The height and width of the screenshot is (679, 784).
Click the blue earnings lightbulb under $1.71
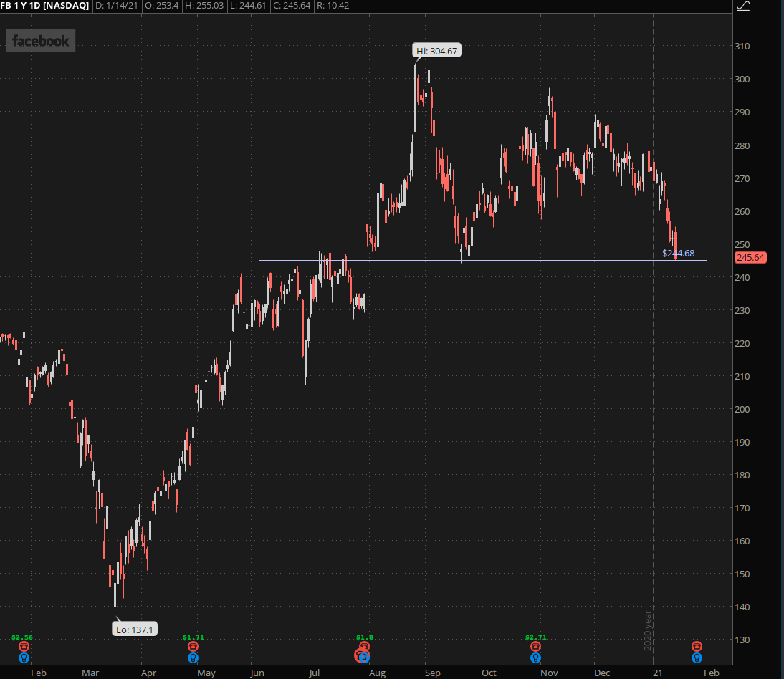point(193,658)
